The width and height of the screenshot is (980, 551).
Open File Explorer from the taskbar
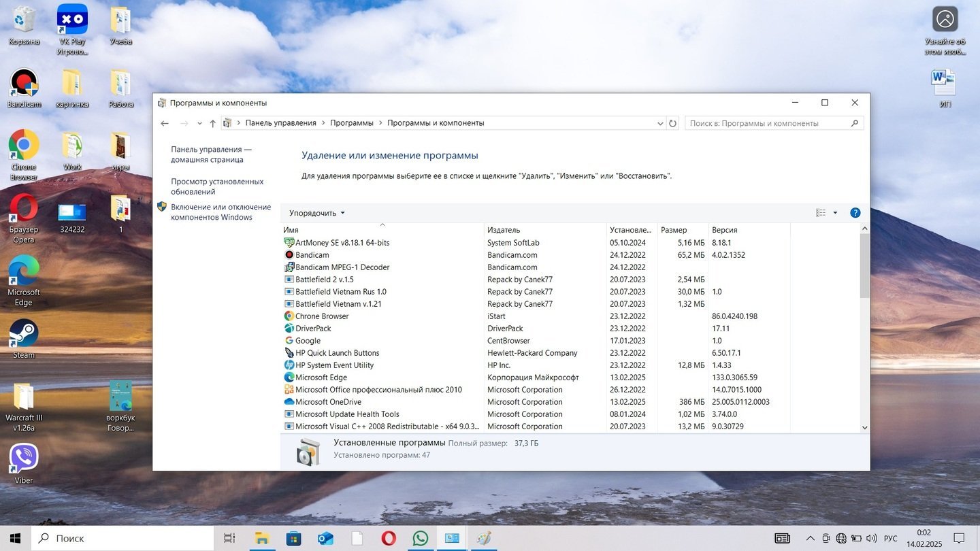pos(261,538)
